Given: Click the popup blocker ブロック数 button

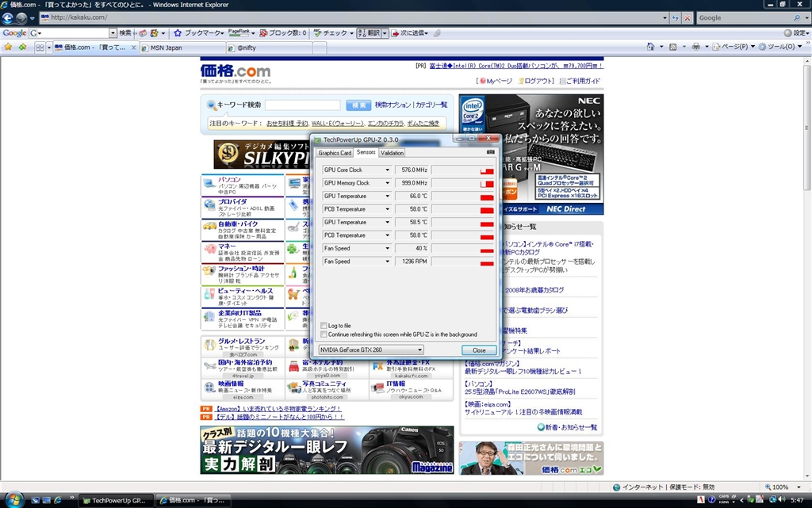Looking at the screenshot, I should pyautogui.click(x=283, y=32).
